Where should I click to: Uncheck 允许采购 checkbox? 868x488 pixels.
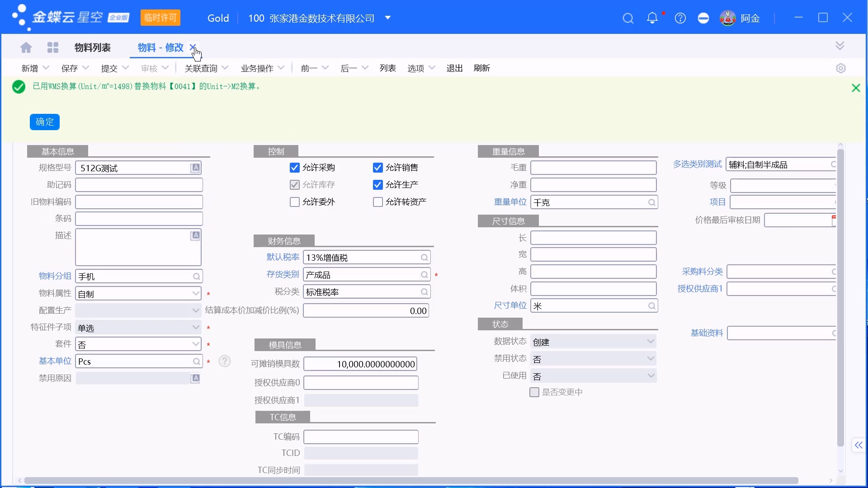(295, 168)
